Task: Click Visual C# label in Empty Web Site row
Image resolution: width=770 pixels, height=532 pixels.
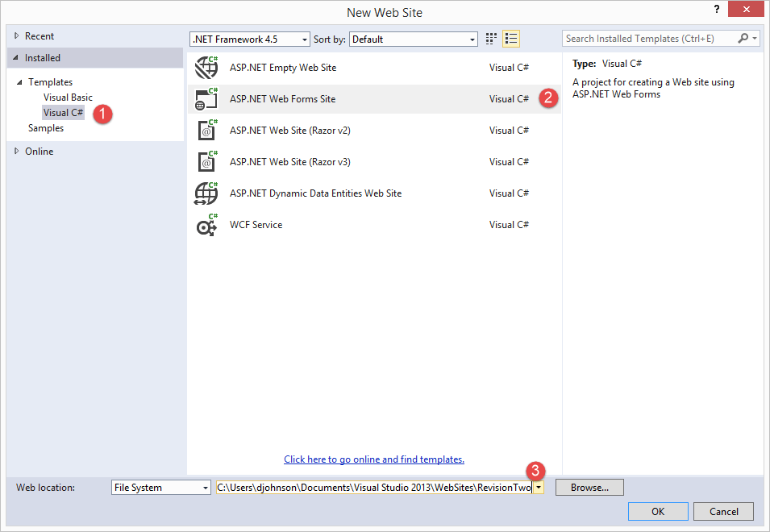Action: (x=509, y=68)
